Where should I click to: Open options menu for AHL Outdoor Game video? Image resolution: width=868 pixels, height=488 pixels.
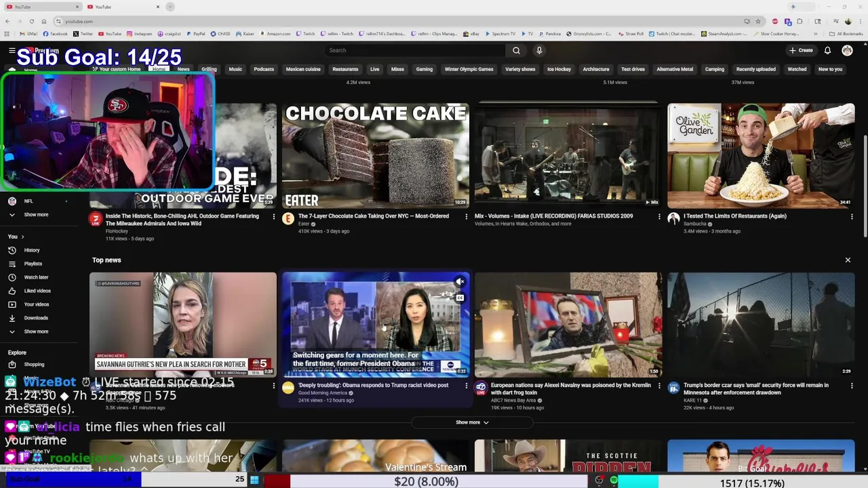pyautogui.click(x=273, y=217)
